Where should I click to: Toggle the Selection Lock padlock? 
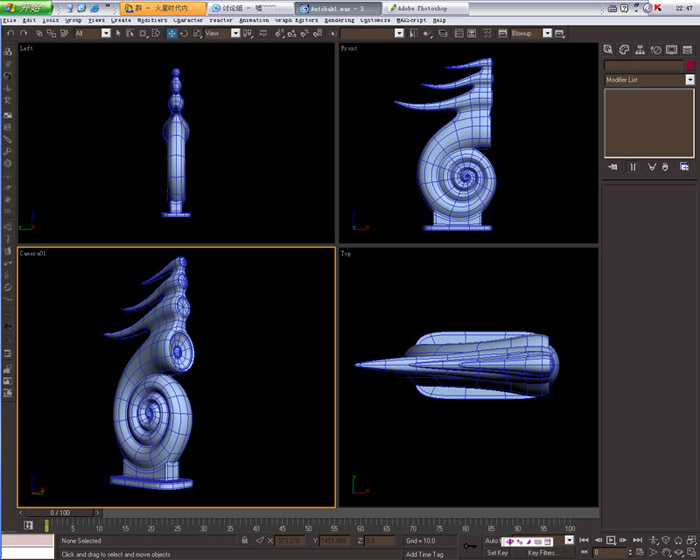pyautogui.click(x=245, y=540)
